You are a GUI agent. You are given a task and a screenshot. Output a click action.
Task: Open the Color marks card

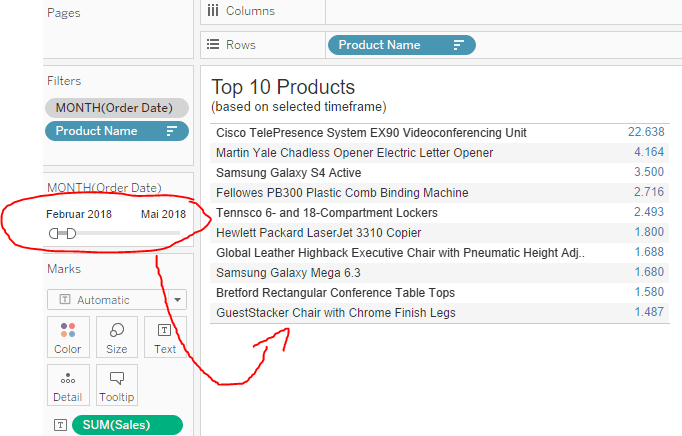[x=68, y=337]
